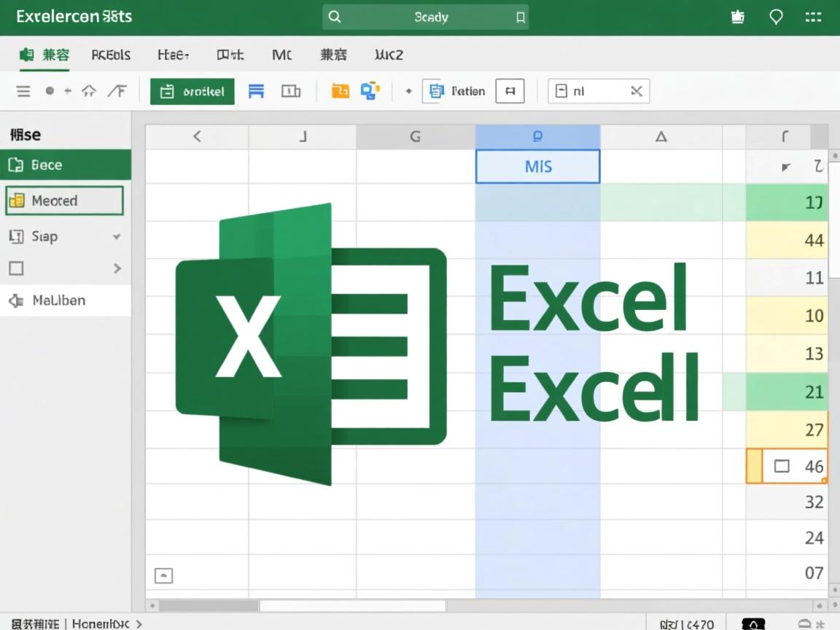Click the share/people icon next to the folder
This screenshot has width=840, height=630.
coord(370,90)
